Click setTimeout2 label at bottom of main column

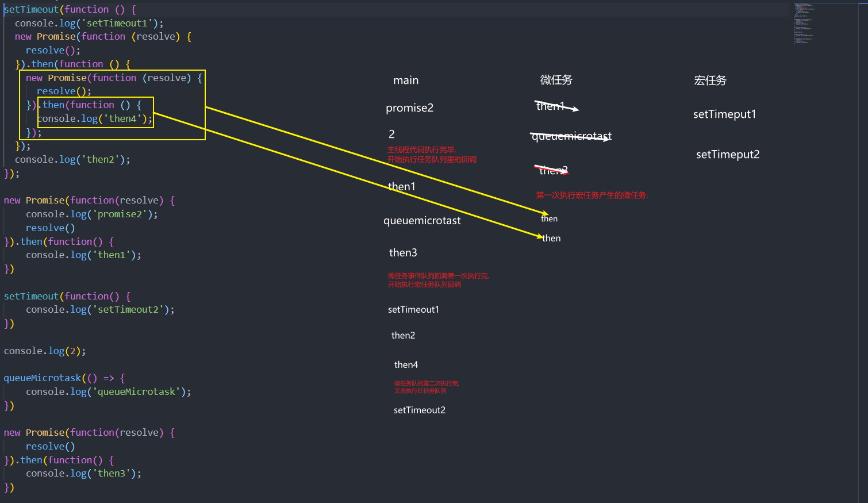[x=419, y=410]
